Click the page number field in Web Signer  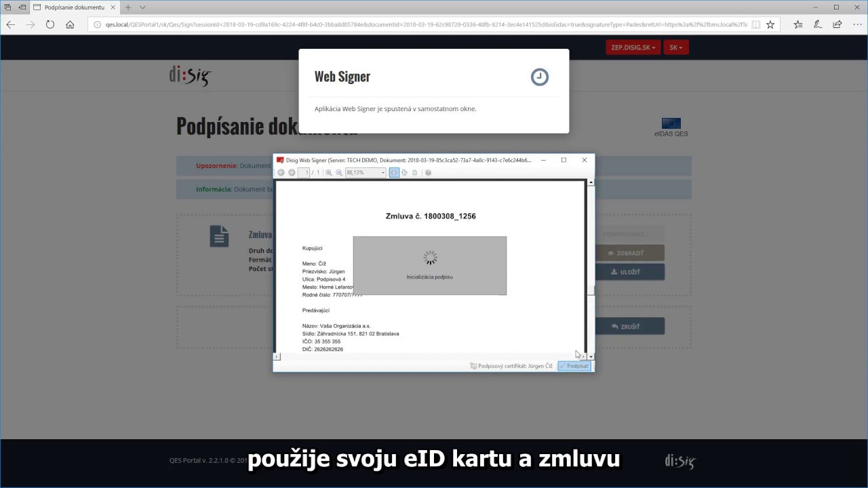[304, 173]
